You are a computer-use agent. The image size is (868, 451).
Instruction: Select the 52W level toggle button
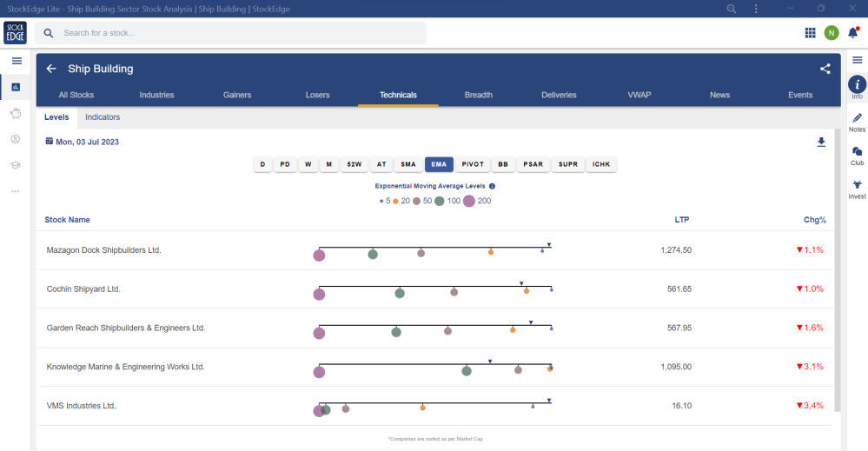pyautogui.click(x=354, y=164)
